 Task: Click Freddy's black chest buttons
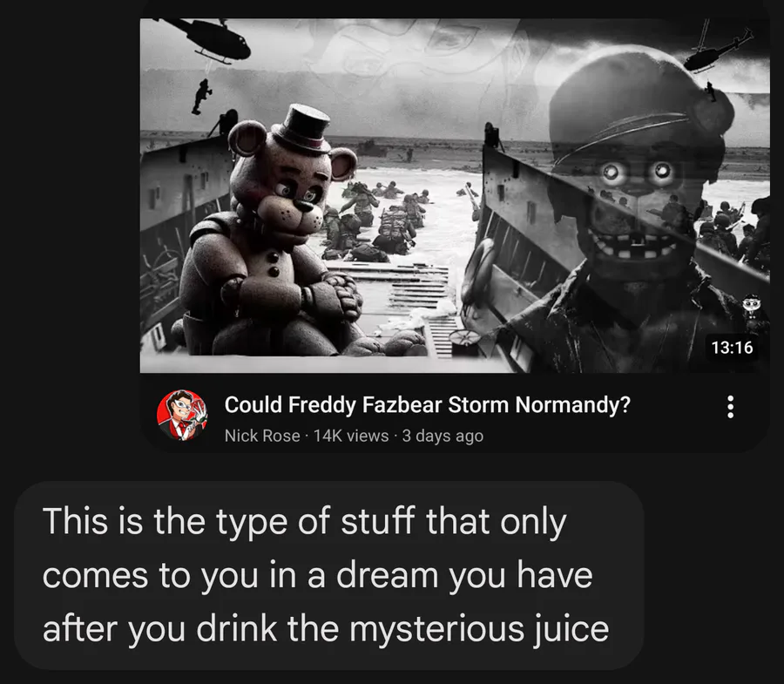273,264
